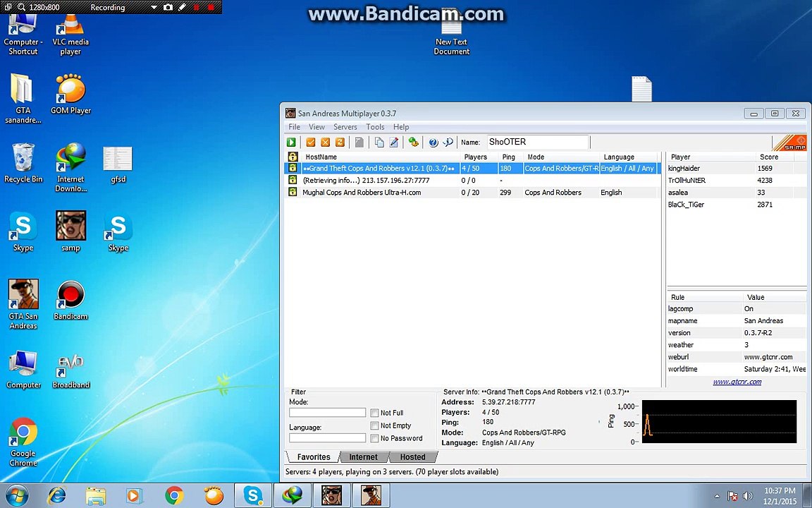Click the SA:MP logo in the toolbar
The height and width of the screenshot is (508, 812).
coord(789,143)
